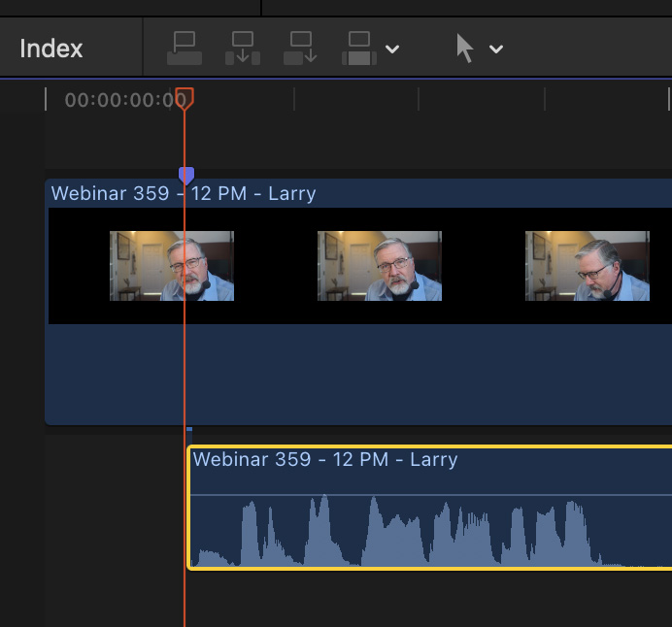Image resolution: width=672 pixels, height=627 pixels.
Task: Click the audio clip's blue connection point
Action: click(x=189, y=429)
